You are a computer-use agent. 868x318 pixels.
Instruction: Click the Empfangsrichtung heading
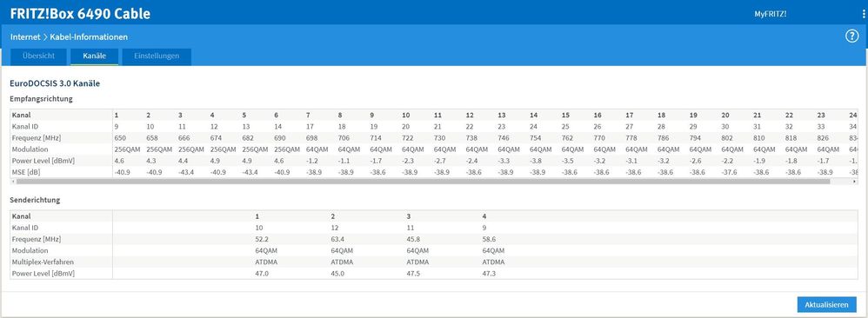(42, 99)
